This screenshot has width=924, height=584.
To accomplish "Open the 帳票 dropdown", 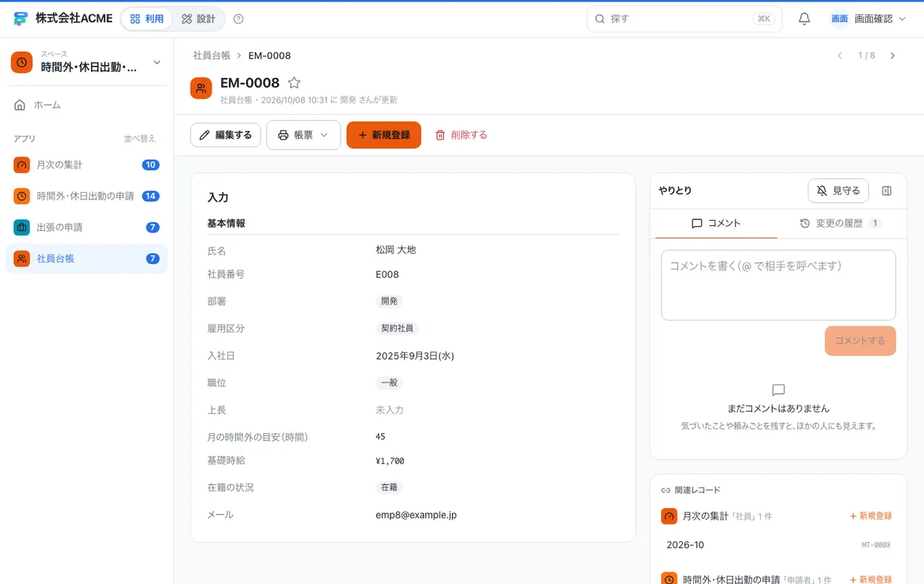I will [x=303, y=135].
